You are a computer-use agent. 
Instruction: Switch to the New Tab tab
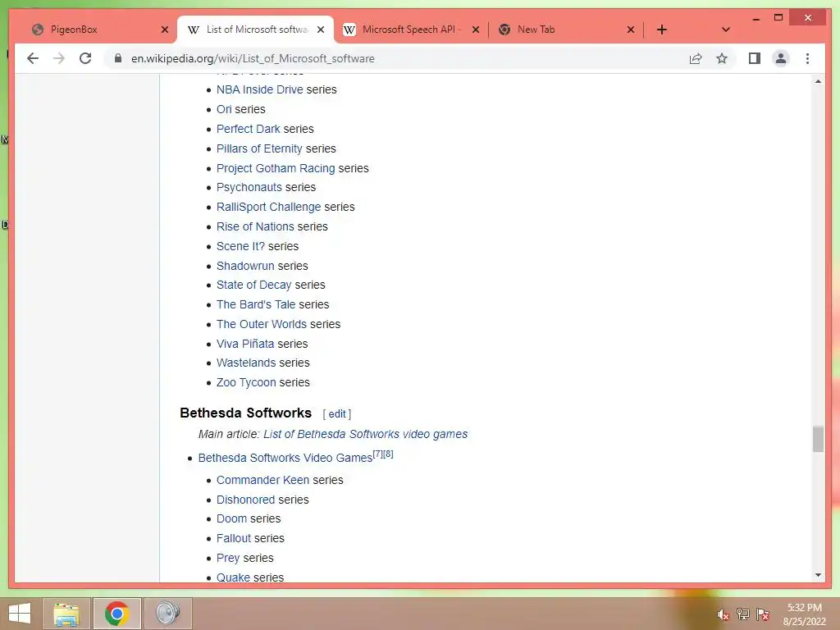(x=566, y=30)
